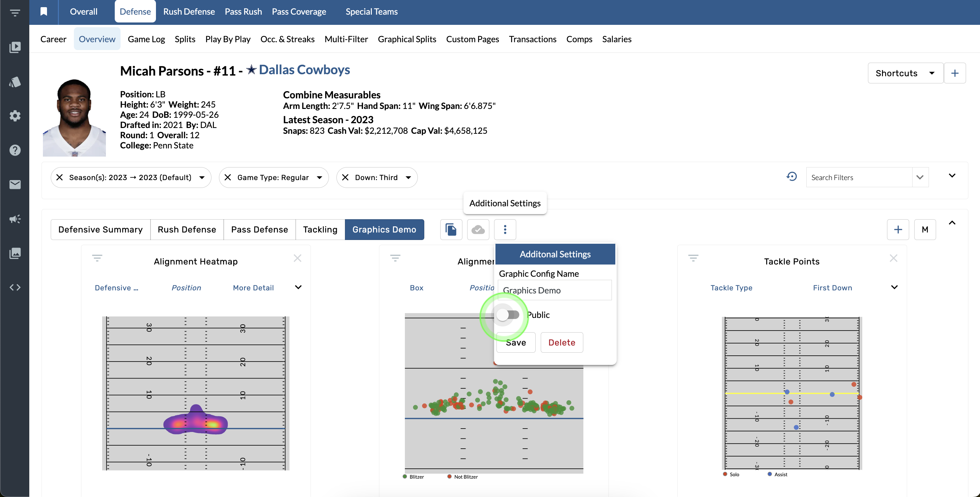Screen dimensions: 980x497
Task: Click the Graphic Config Name field
Action: [554, 290]
